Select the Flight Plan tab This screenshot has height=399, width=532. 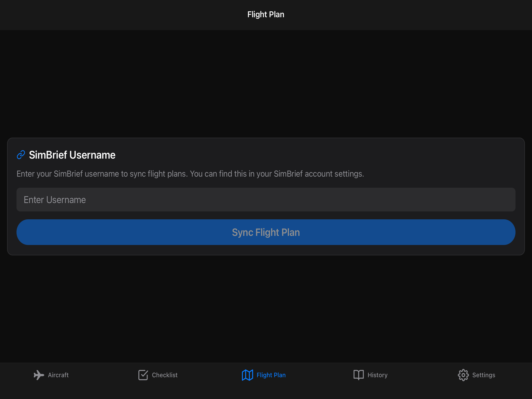click(x=264, y=375)
